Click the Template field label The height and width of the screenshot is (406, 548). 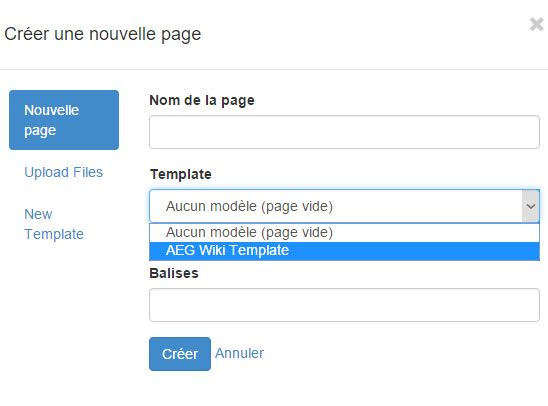[x=181, y=174]
